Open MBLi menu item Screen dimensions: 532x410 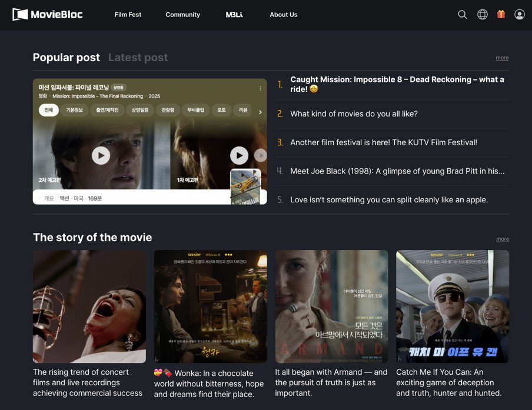pos(234,15)
